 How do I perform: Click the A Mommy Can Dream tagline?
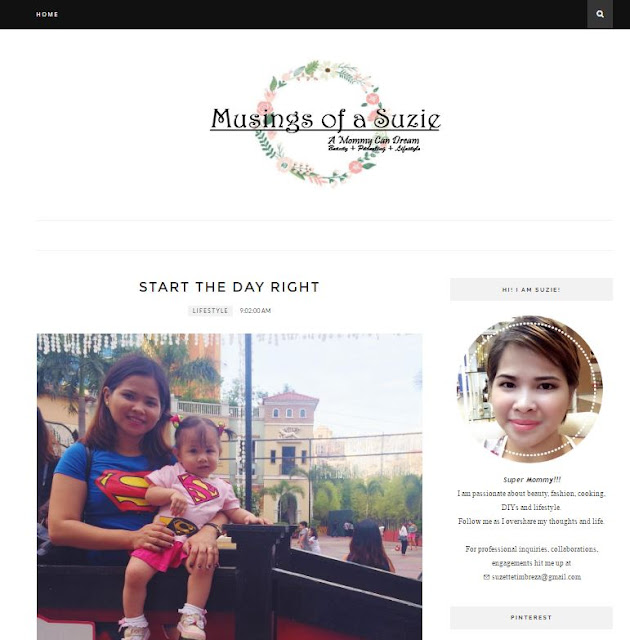[373, 140]
